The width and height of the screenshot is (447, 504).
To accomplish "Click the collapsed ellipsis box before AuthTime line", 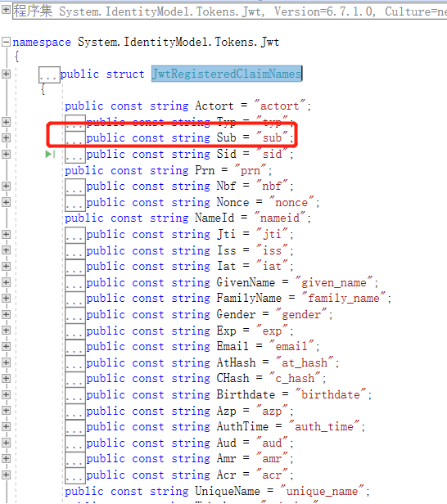I will pos(75,427).
